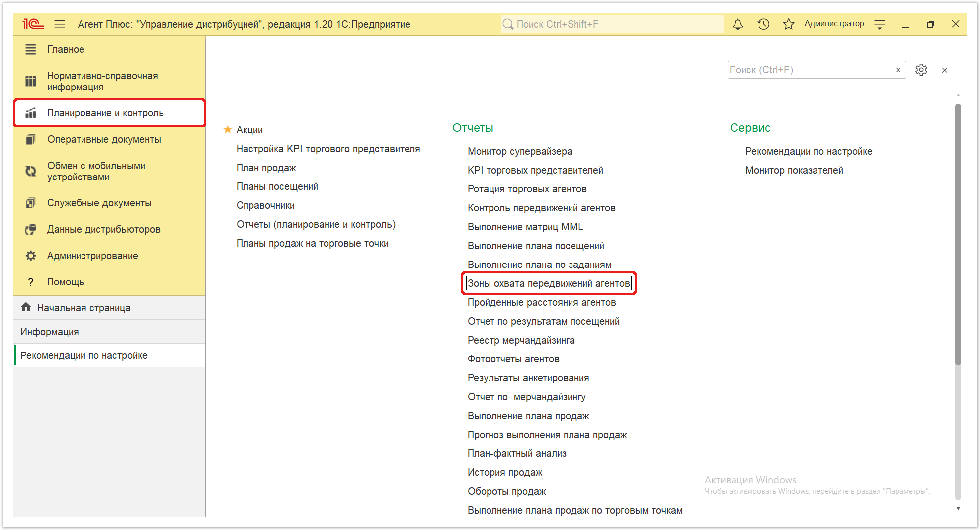
Task: Close the section menu panel
Action: coord(945,70)
